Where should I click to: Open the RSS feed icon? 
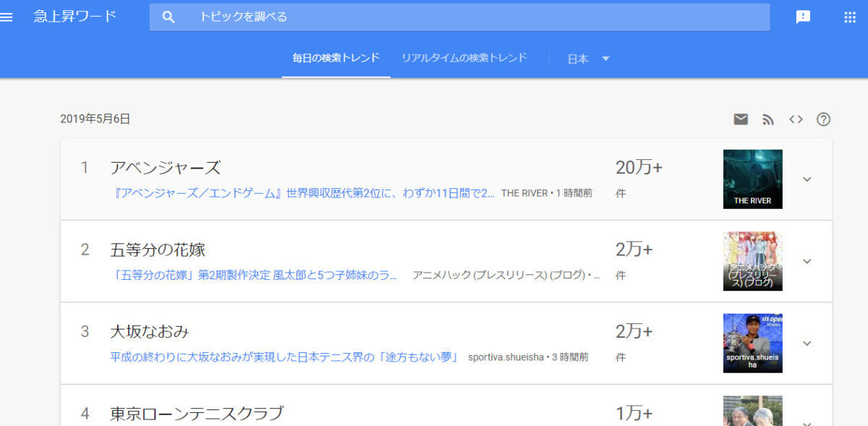click(768, 119)
